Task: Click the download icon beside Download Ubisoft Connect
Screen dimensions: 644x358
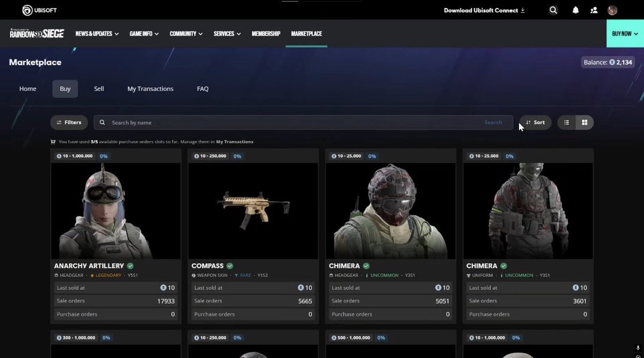Action: point(523,10)
